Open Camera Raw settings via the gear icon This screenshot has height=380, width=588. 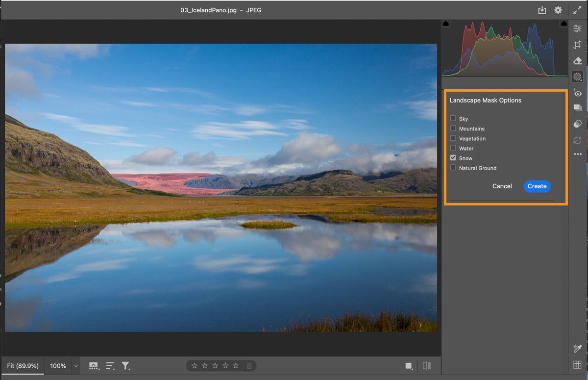point(558,10)
